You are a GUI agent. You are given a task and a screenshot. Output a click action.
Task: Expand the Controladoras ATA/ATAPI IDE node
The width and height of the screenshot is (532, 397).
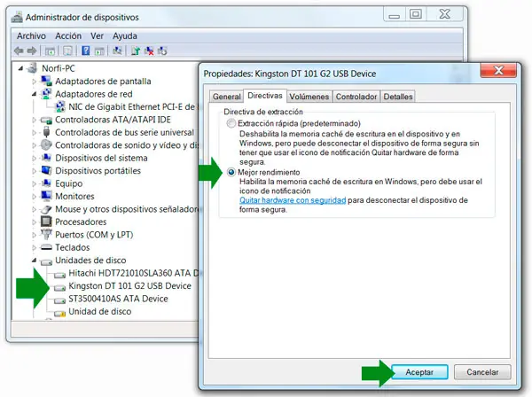(x=34, y=120)
